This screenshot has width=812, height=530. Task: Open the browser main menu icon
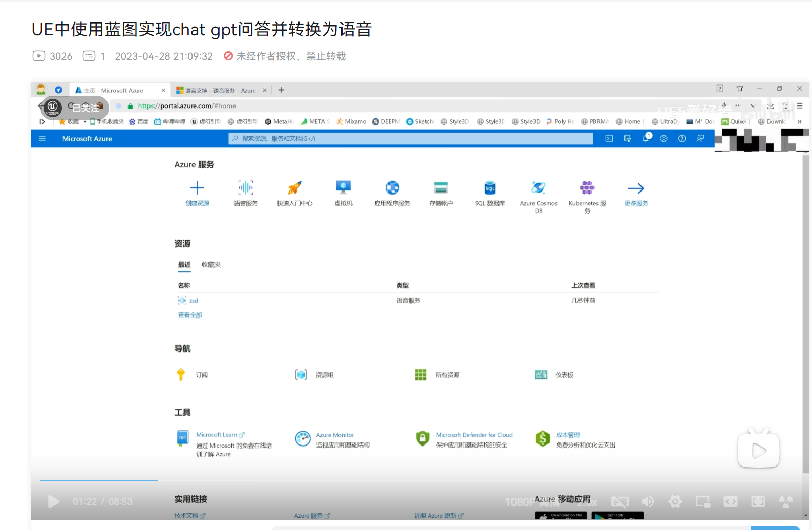(800, 105)
